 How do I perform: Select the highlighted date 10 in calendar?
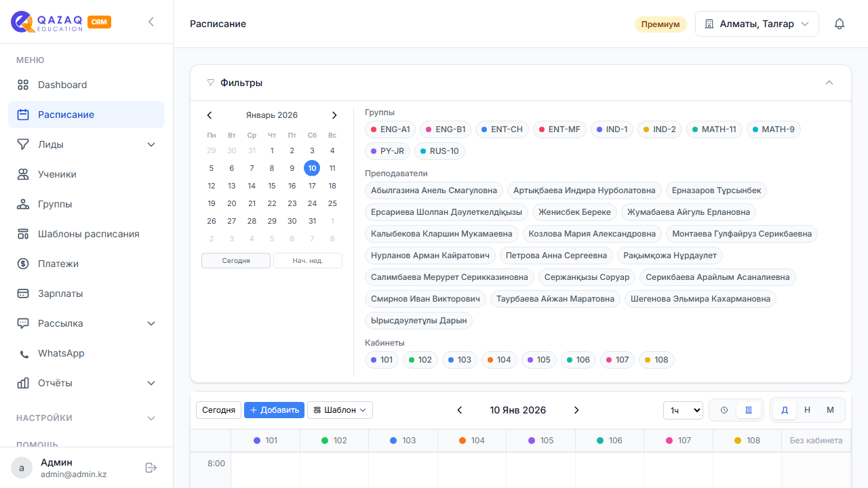(x=312, y=168)
